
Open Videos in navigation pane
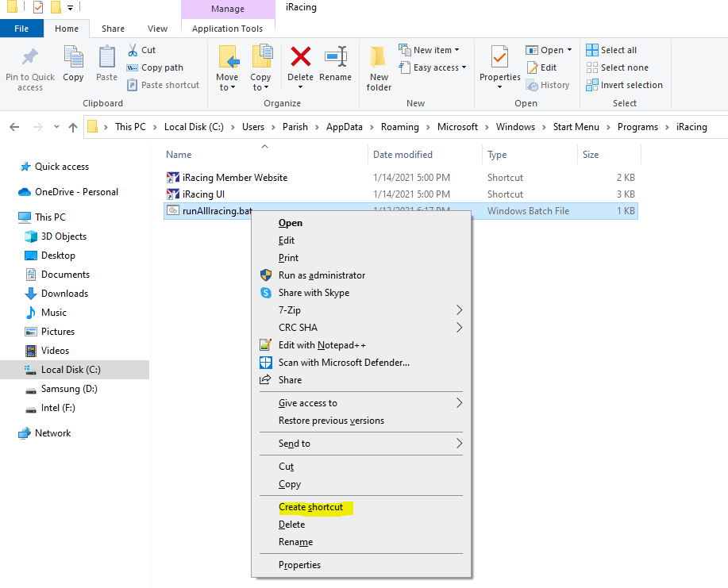click(x=47, y=351)
